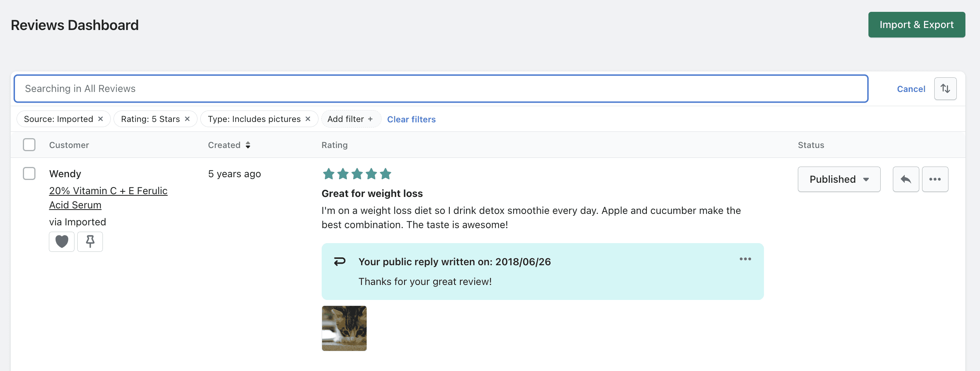The image size is (980, 371).
Task: Open the Published status dropdown
Action: click(839, 179)
